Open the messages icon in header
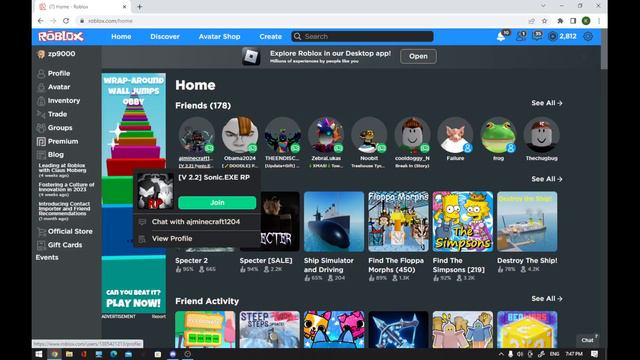This screenshot has width=640, height=360. pyautogui.click(x=537, y=36)
